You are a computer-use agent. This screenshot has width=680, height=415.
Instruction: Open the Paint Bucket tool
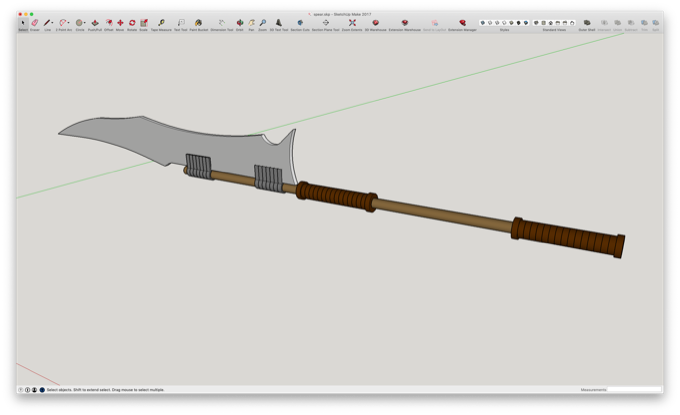[199, 23]
